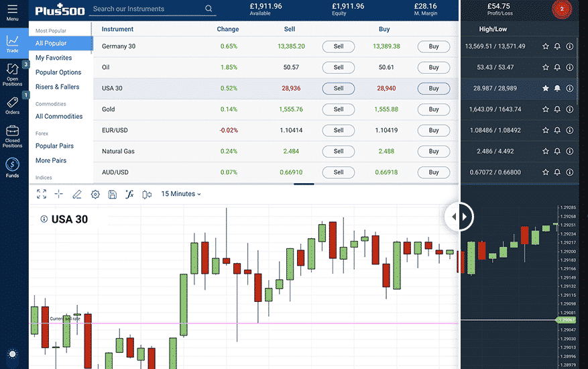
Task: Toggle alert bell for USA 30
Action: tap(557, 88)
